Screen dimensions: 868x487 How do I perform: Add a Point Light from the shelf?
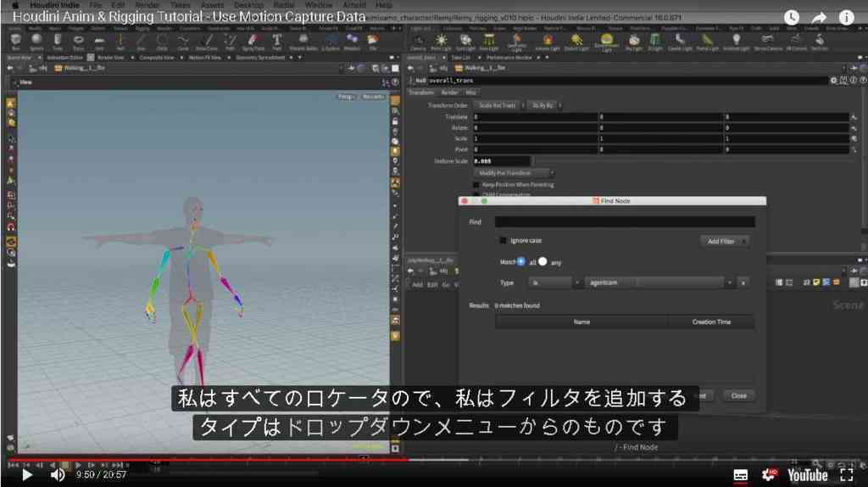tap(441, 42)
